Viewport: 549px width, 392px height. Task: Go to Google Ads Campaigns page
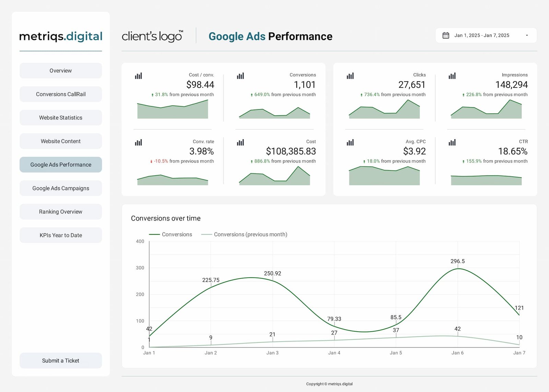[x=61, y=188]
